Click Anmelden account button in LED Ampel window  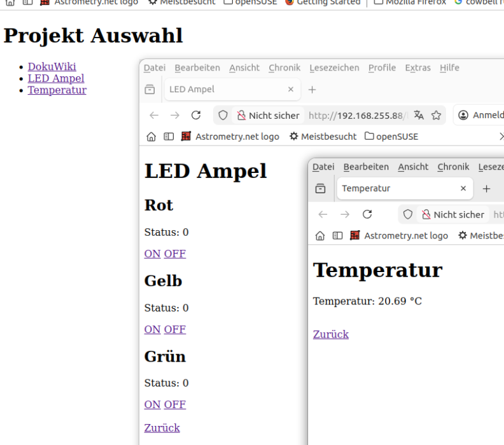pos(480,115)
